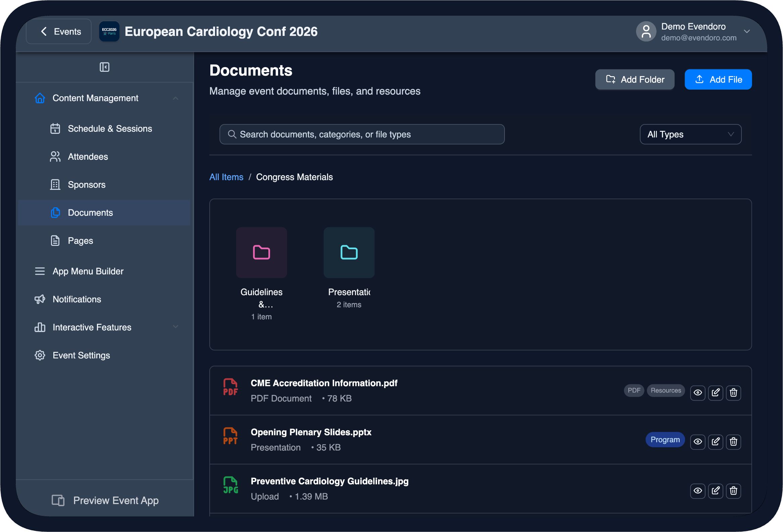Click file name Opening Plenary Slides.pptx

[311, 432]
